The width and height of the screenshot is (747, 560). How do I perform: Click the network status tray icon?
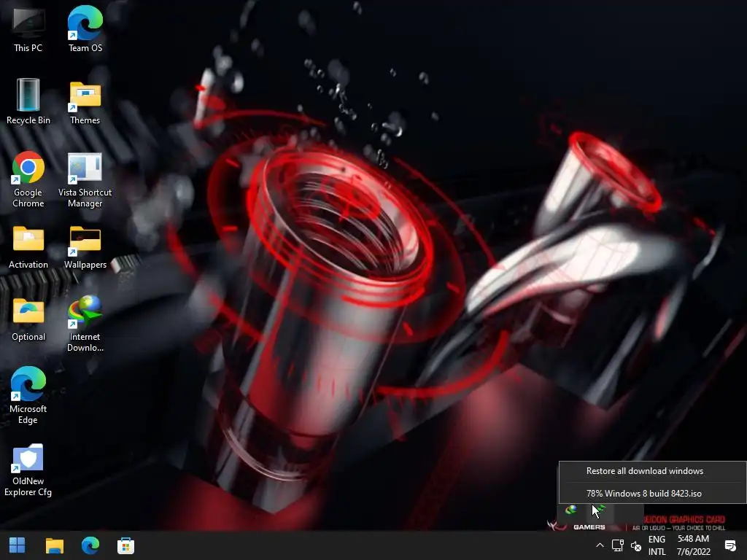618,545
